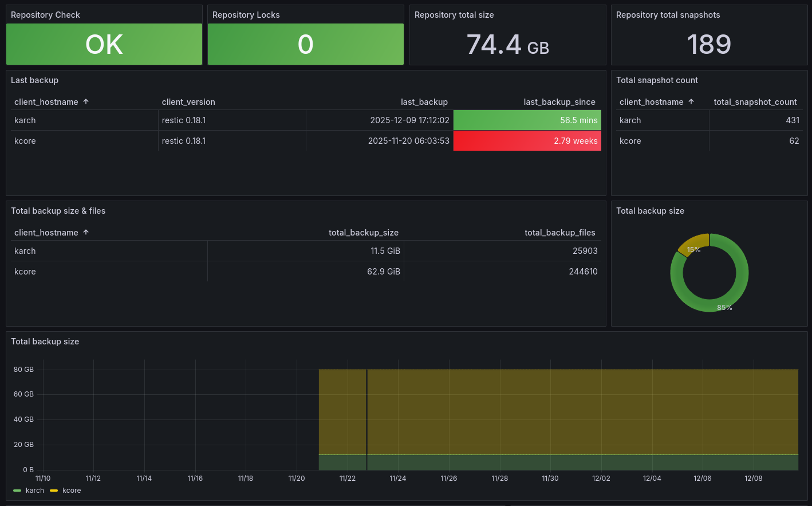
Task: Toggle karch series via its legend label
Action: (35, 491)
